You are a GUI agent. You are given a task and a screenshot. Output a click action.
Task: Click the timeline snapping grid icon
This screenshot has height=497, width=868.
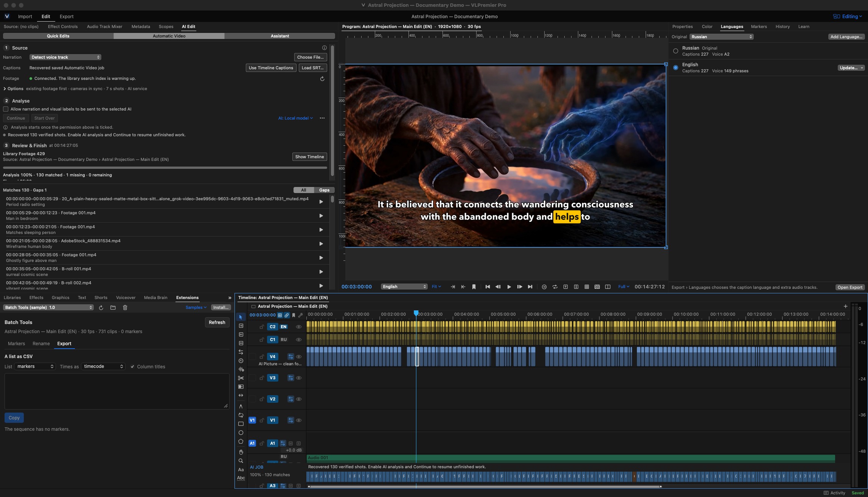280,315
